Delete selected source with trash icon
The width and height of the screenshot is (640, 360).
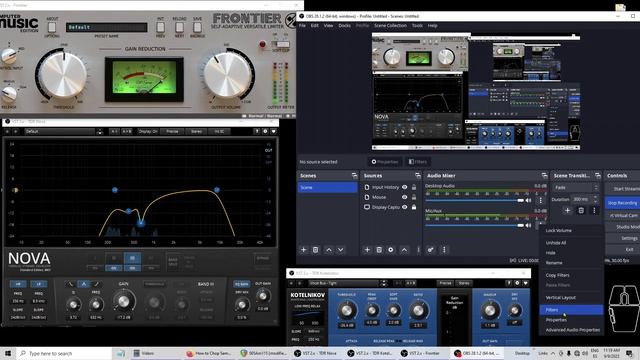click(x=379, y=249)
